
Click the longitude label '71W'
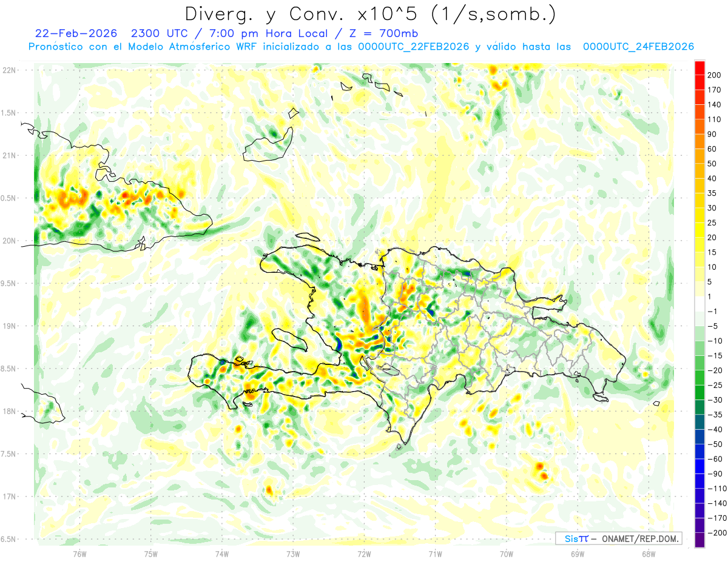pos(435,554)
